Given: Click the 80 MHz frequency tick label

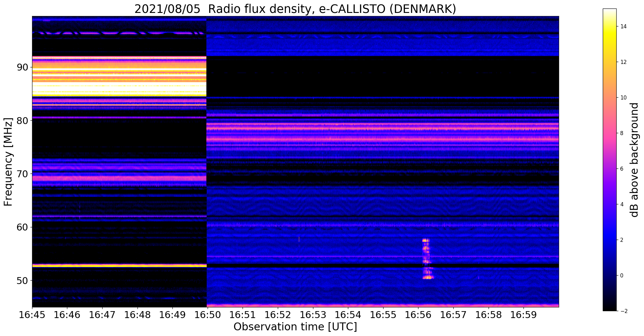Looking at the screenshot, I should (x=23, y=120).
